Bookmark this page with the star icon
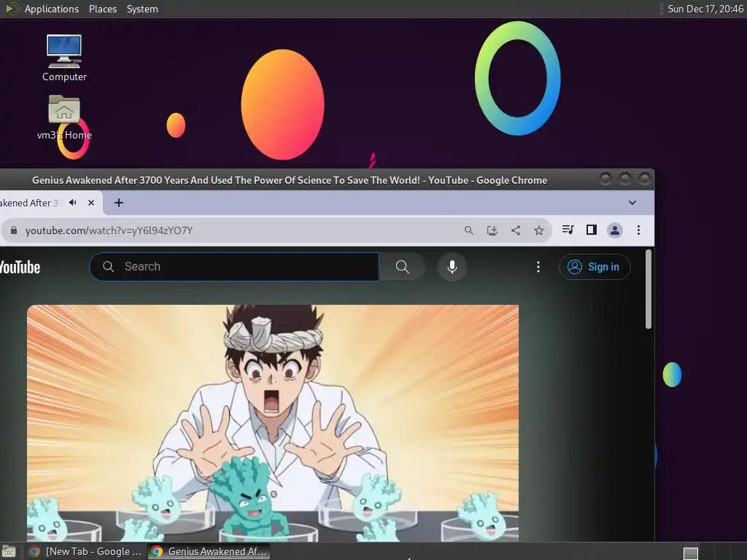Image resolution: width=747 pixels, height=560 pixels. pos(539,230)
